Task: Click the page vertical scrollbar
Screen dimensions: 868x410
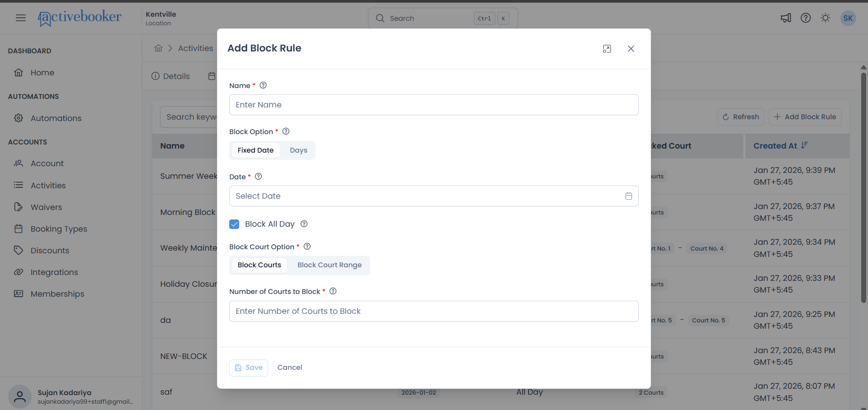Action: [863, 188]
